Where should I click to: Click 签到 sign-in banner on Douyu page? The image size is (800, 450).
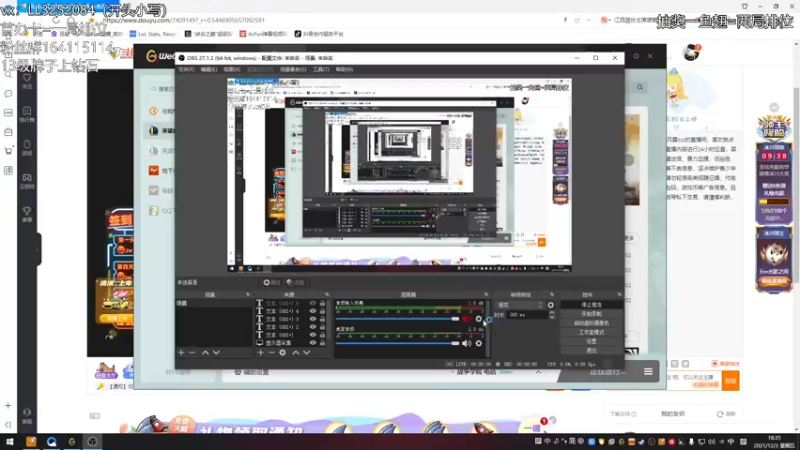[120, 220]
